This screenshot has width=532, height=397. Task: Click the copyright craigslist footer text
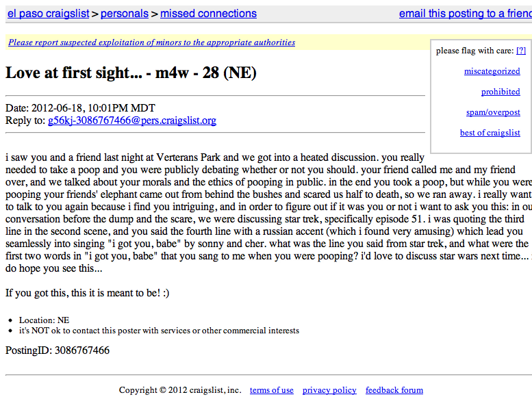(180, 390)
